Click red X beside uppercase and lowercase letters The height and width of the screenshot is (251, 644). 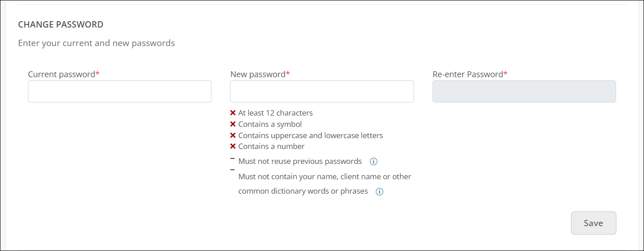point(233,135)
